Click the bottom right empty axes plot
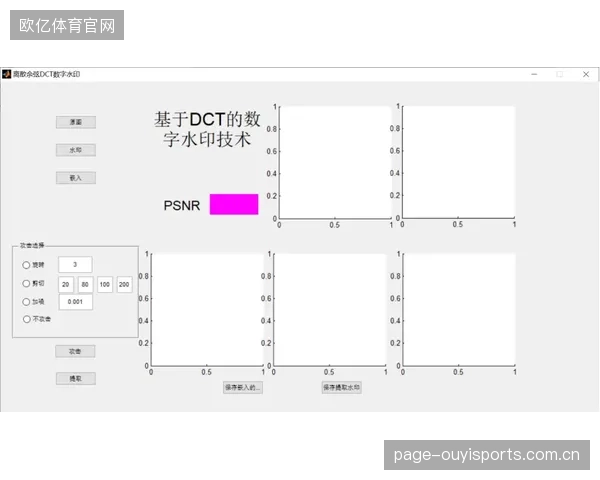Screen dimensions: 600x480 [459, 310]
